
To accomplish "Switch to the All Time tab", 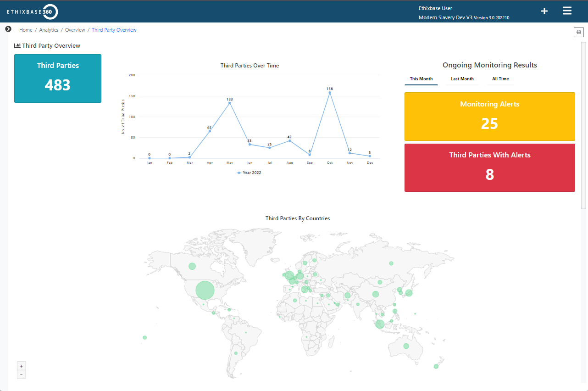I will (500, 79).
